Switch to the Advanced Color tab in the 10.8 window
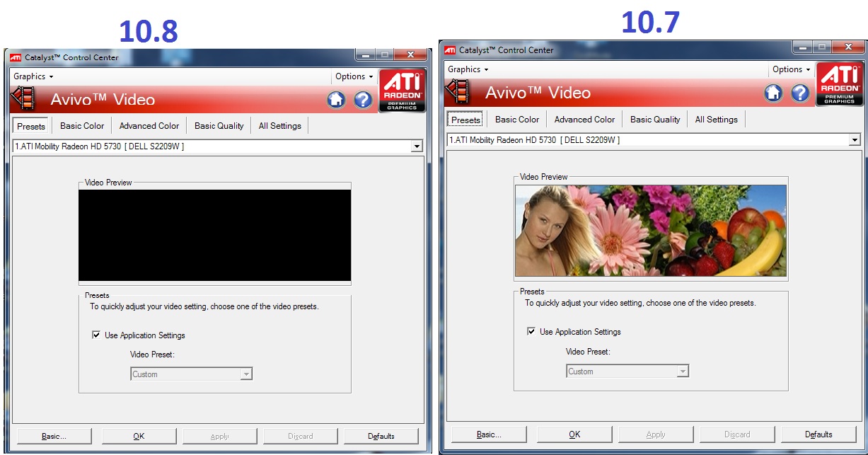Viewport: 868px width, 455px height. pyautogui.click(x=149, y=126)
